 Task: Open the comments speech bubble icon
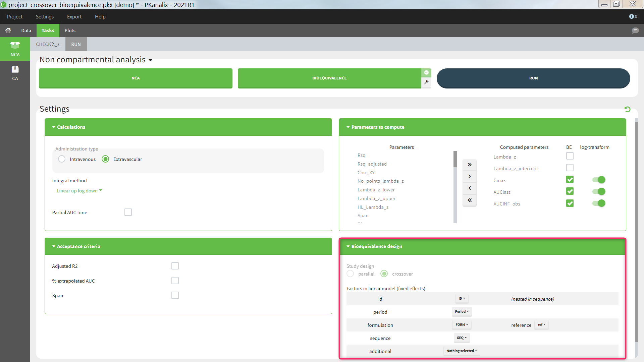click(635, 31)
